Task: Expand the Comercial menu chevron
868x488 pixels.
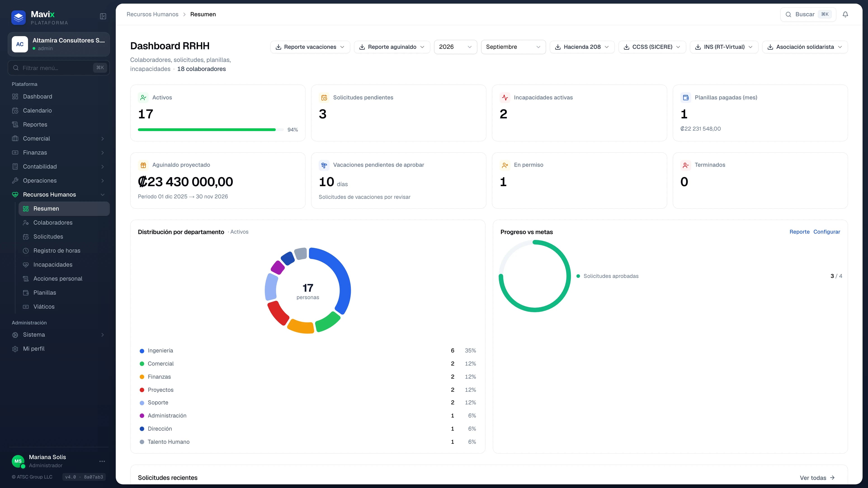Action: (102, 139)
